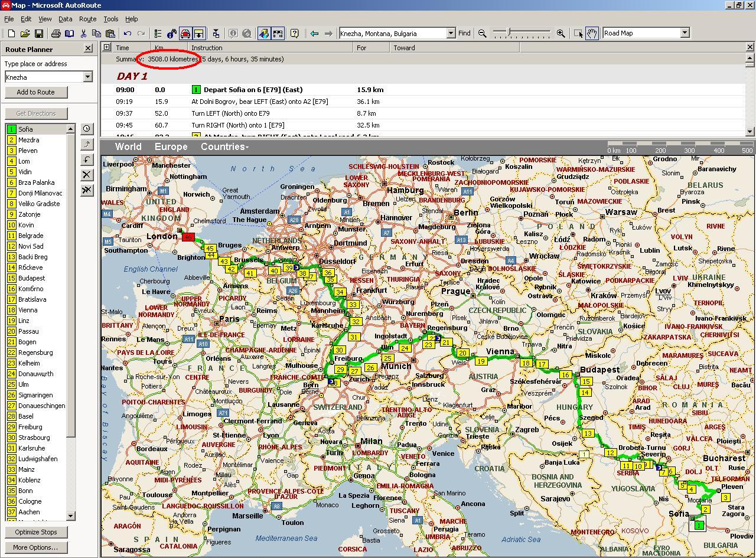The height and width of the screenshot is (558, 756).
Task: Choose the Select area pointer tool
Action: coord(579,34)
